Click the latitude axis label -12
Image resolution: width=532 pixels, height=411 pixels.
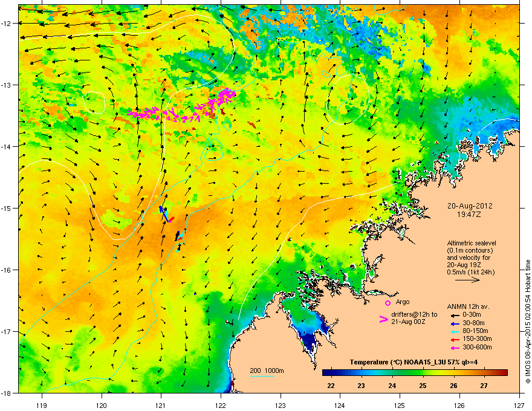pos(7,24)
